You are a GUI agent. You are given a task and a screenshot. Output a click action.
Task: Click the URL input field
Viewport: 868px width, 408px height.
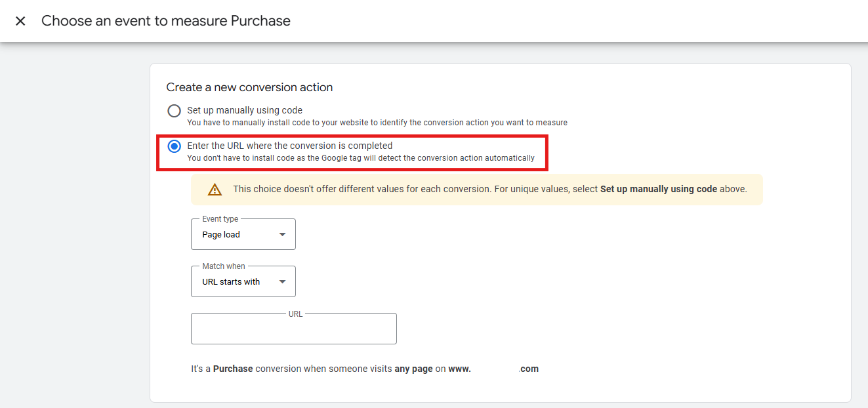[294, 329]
